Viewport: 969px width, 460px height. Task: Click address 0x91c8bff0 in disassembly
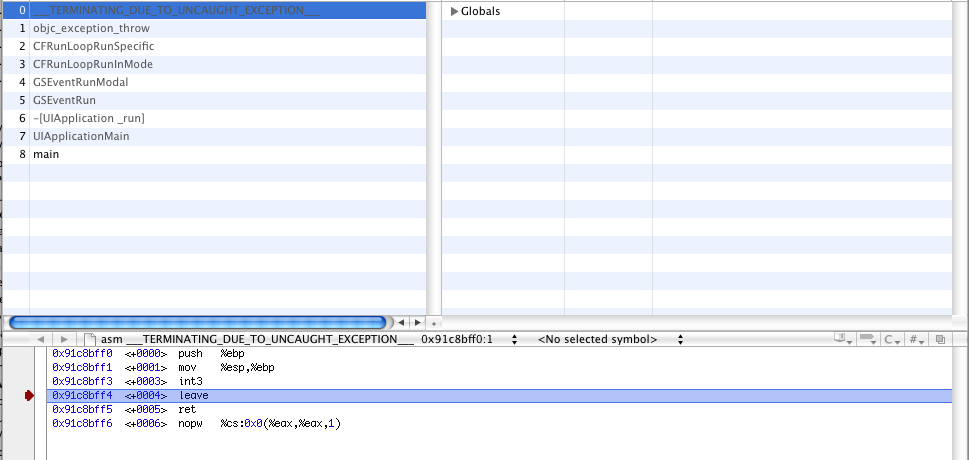83,354
